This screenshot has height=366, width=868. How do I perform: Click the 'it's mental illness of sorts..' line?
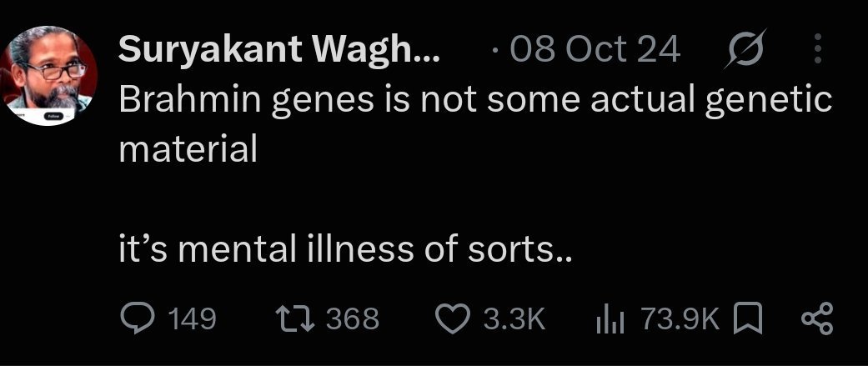(x=344, y=250)
